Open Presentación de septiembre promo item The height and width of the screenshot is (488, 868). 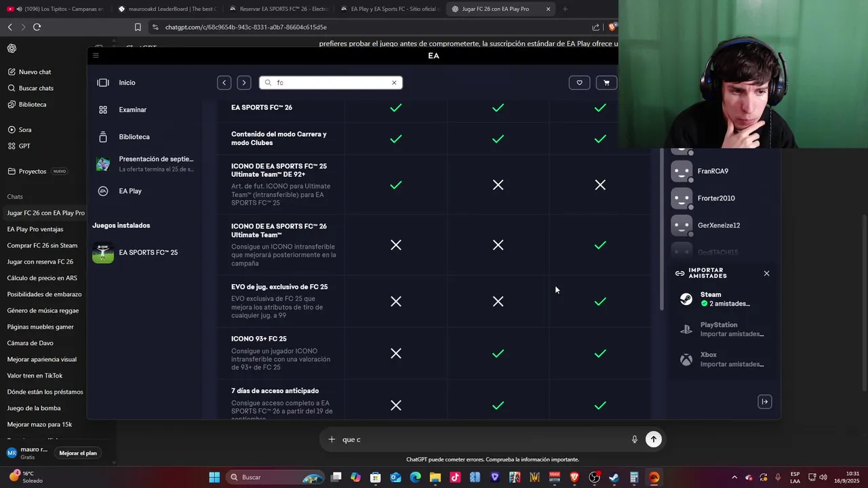tap(144, 163)
